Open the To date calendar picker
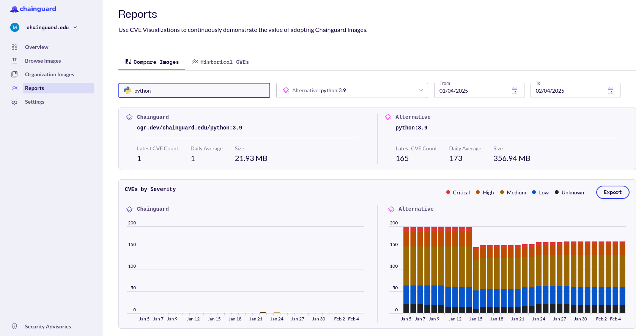The height and width of the screenshot is (336, 644). [x=610, y=90]
